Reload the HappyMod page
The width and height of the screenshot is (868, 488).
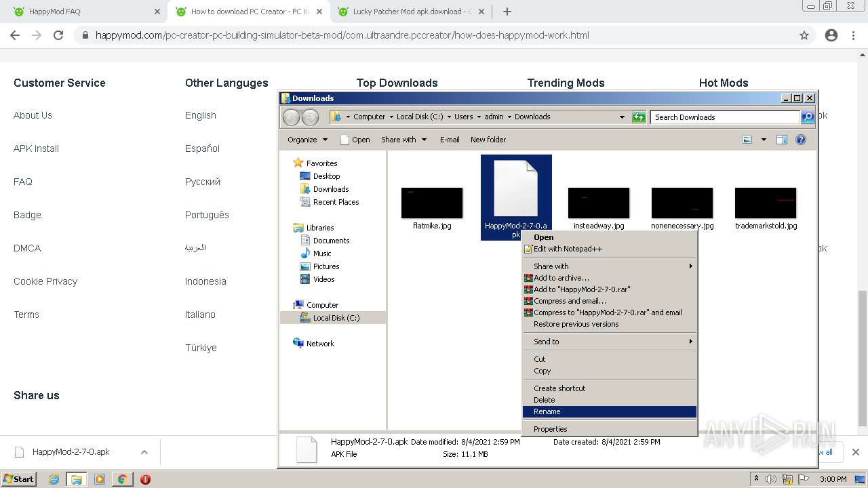(x=58, y=35)
